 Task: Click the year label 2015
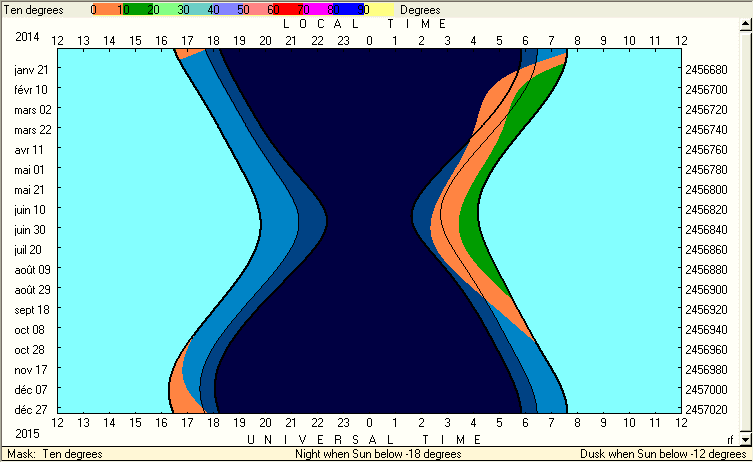[27, 434]
